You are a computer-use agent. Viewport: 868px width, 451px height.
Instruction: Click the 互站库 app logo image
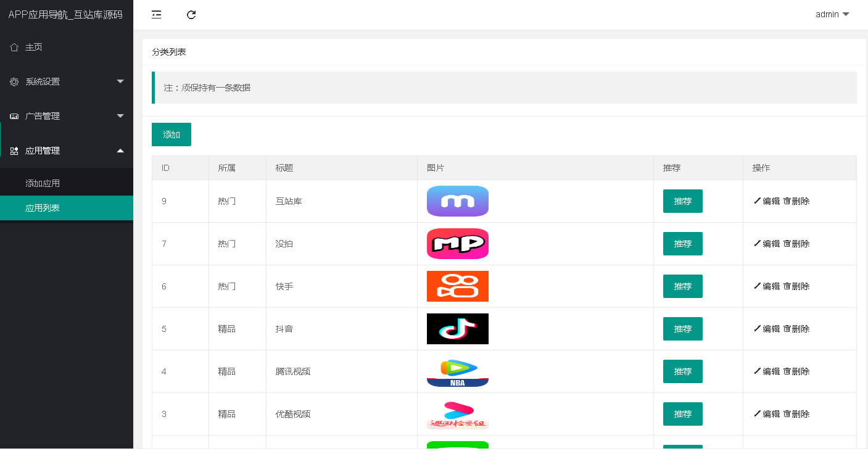tap(458, 201)
